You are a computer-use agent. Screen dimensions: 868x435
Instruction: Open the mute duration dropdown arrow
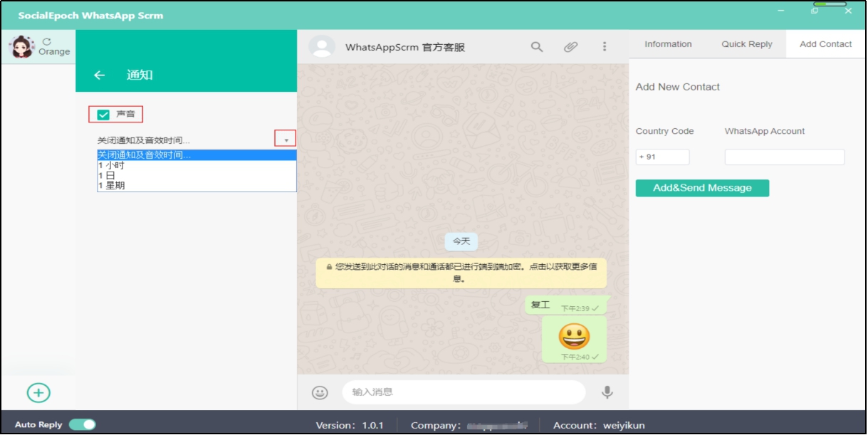point(286,140)
